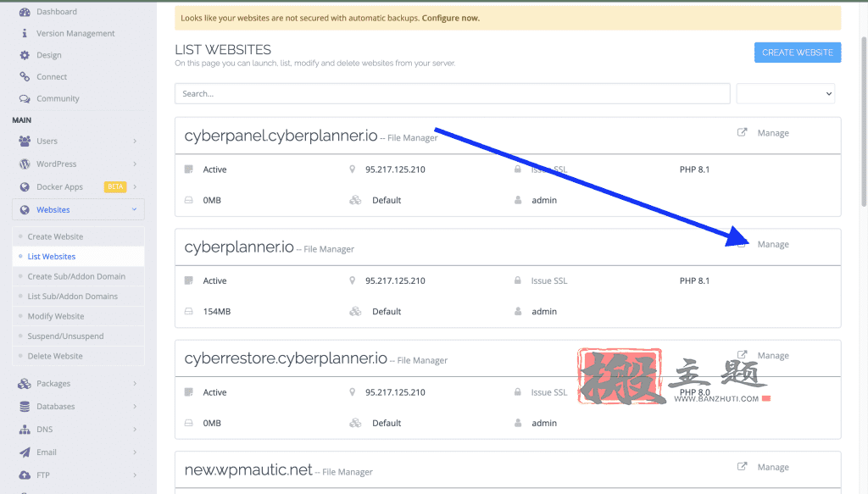Viewport: 868px width, 494px height.
Task: Open File Manager for cyberplanner.io
Action: tap(329, 249)
